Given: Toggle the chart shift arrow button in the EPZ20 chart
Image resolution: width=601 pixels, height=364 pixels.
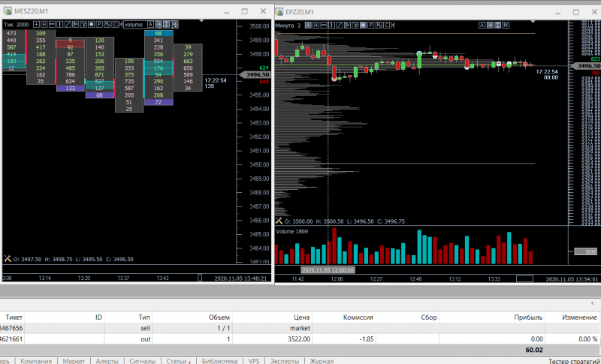Looking at the screenshot, I should tap(490, 26).
